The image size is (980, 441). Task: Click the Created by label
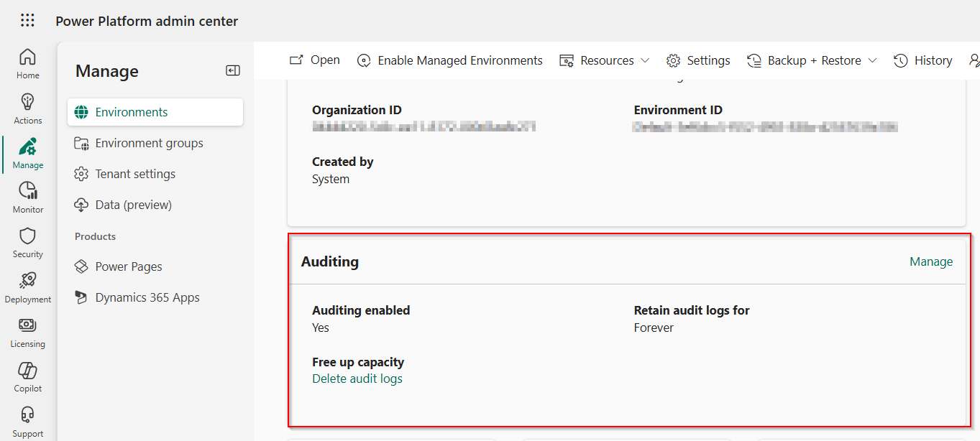point(343,162)
